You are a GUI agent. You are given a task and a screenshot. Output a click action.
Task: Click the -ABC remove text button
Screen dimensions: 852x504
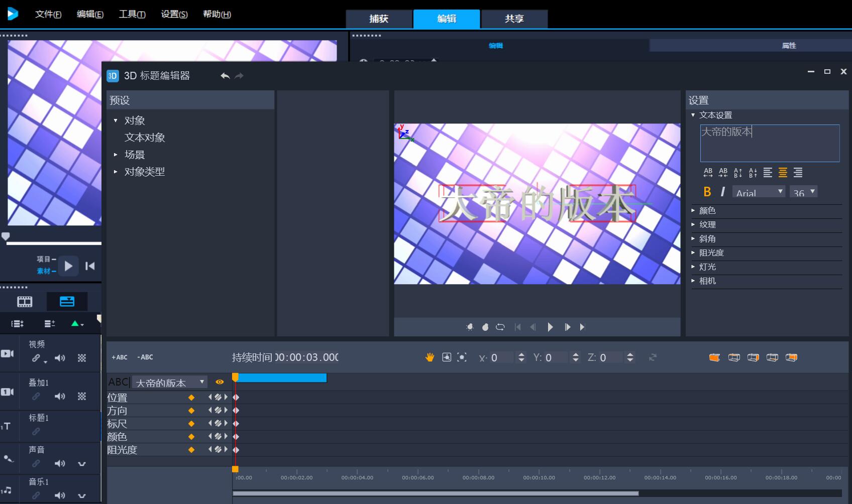(x=145, y=357)
